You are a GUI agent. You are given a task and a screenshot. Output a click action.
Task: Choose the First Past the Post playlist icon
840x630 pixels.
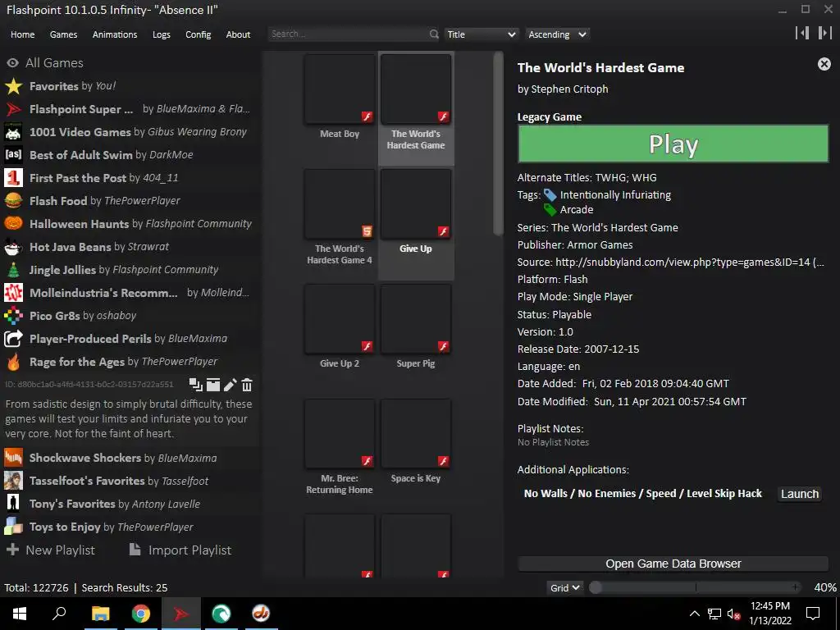13,178
